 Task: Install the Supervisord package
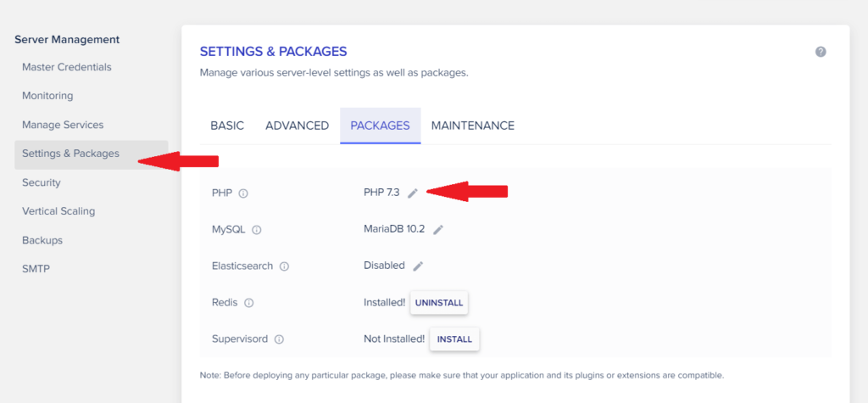click(x=454, y=339)
